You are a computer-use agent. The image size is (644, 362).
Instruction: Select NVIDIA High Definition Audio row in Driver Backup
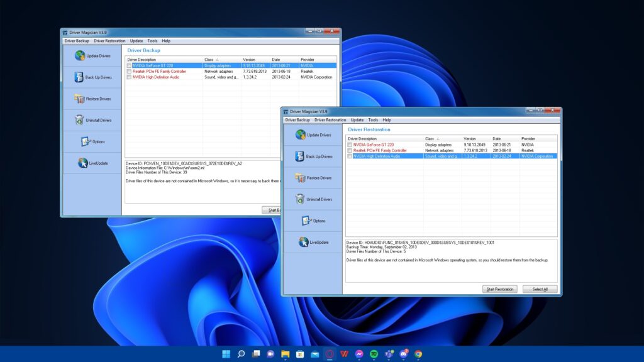[x=231, y=77]
